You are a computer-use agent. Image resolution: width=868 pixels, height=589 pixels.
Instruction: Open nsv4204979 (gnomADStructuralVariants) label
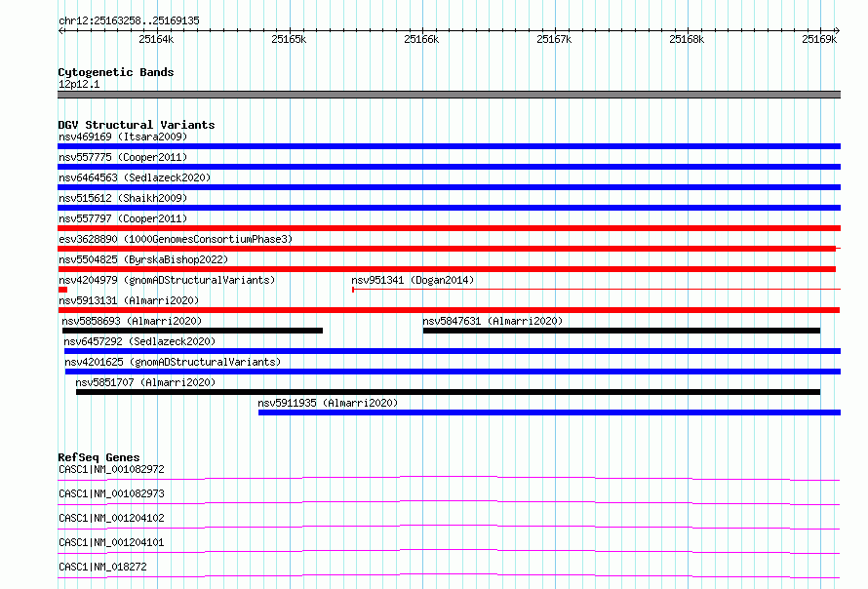click(167, 280)
